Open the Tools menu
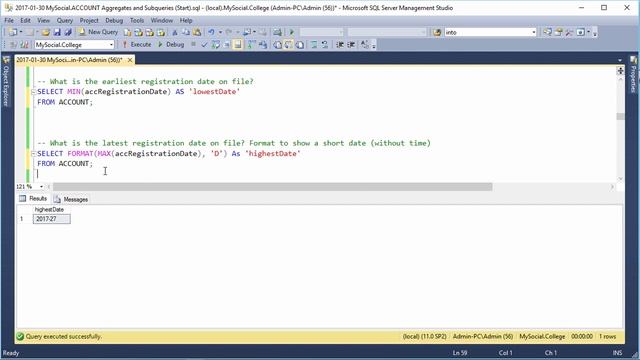640x360 pixels. click(x=137, y=20)
